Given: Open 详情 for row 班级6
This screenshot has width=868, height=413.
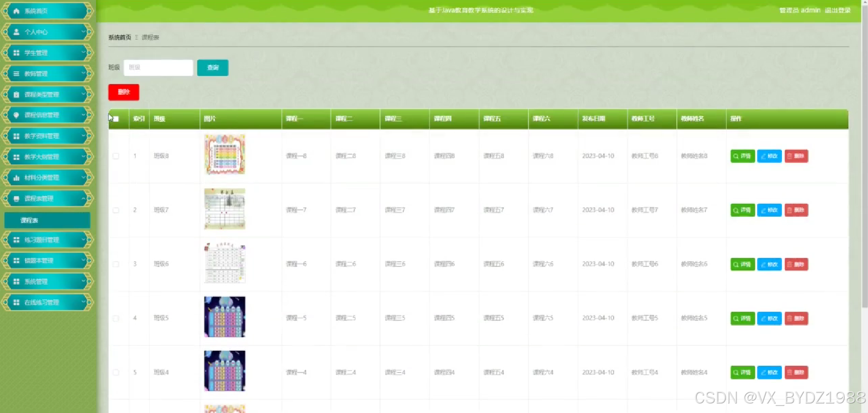Looking at the screenshot, I should [x=742, y=264].
